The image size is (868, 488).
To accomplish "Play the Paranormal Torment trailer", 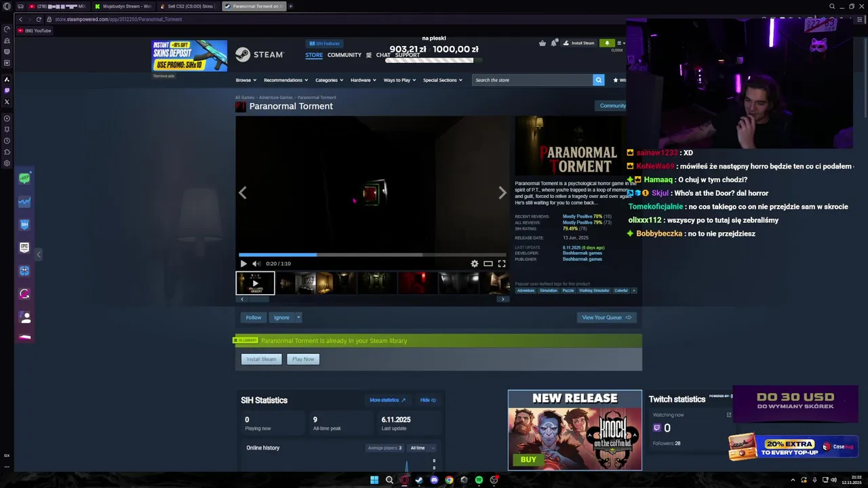I will point(243,264).
